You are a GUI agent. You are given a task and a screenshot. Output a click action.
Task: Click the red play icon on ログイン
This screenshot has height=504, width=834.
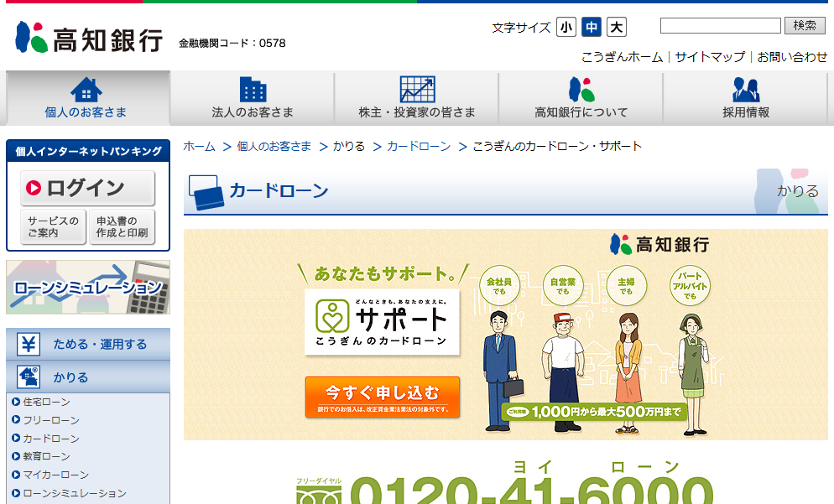[34, 188]
